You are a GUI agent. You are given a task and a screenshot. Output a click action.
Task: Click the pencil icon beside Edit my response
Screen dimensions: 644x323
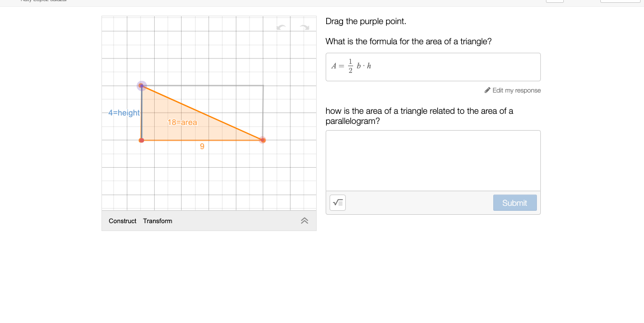(488, 90)
